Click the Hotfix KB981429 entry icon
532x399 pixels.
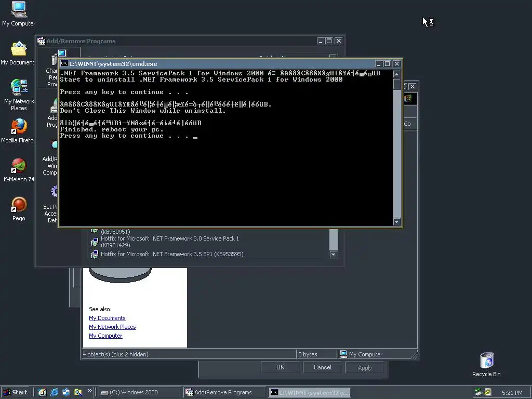pos(95,242)
